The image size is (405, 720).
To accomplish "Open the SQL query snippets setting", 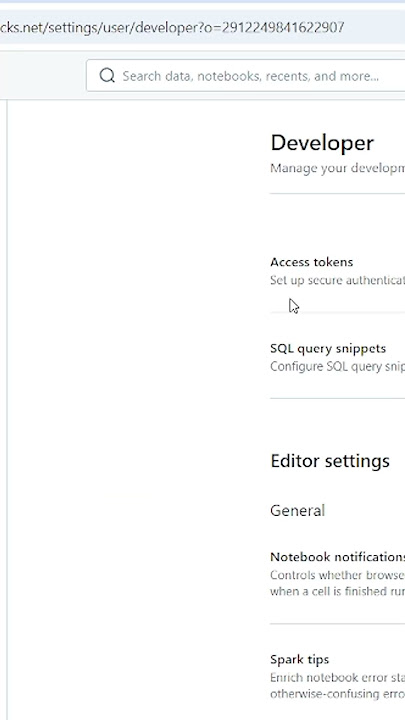I will coord(328,349).
